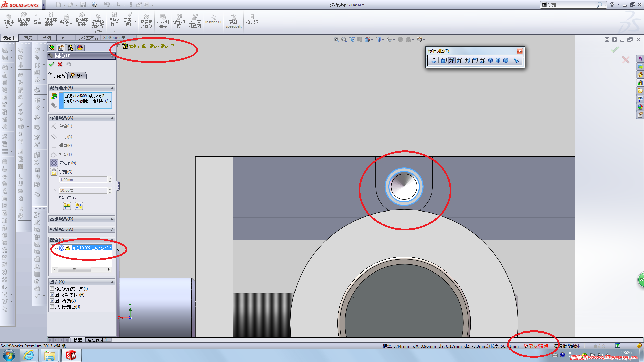Select the 平行 (Parallel) mate option

(x=54, y=137)
